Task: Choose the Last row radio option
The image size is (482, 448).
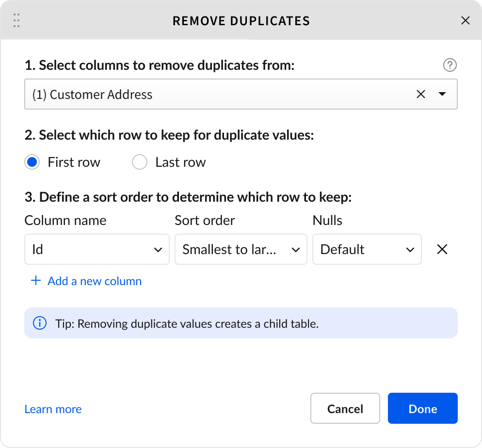Action: click(x=140, y=162)
